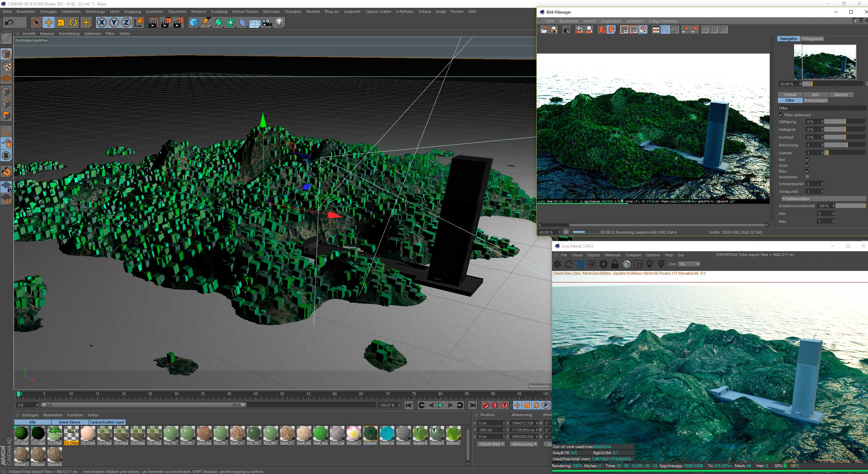Select the Move tool in top toolbar
This screenshot has height=474, width=868.
pos(48,23)
